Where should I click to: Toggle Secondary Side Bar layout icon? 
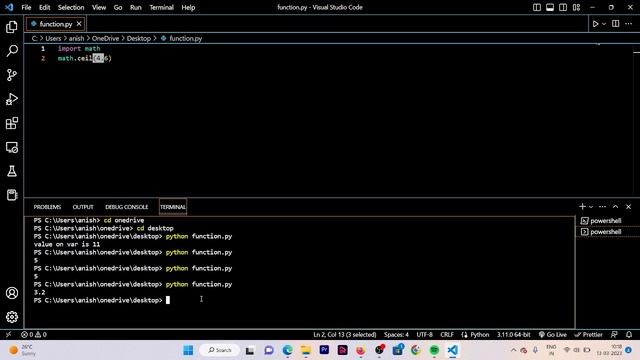point(563,7)
